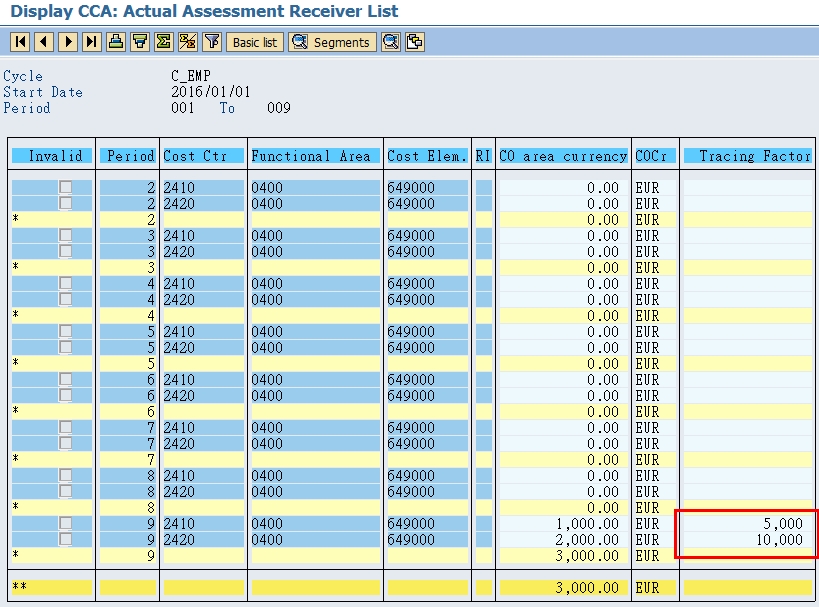The image size is (819, 607).
Task: Click the Period column header
Action: pos(128,154)
